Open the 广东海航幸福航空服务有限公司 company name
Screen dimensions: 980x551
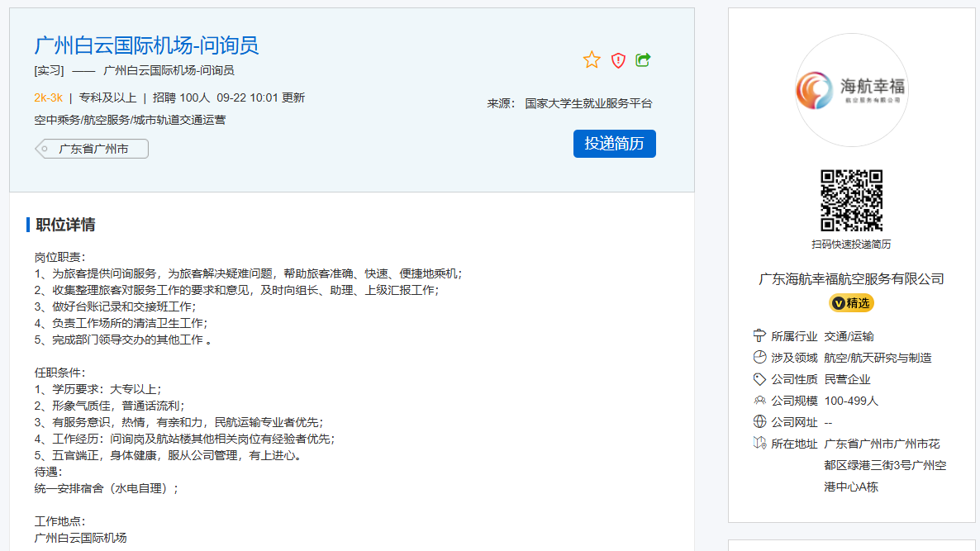(851, 278)
